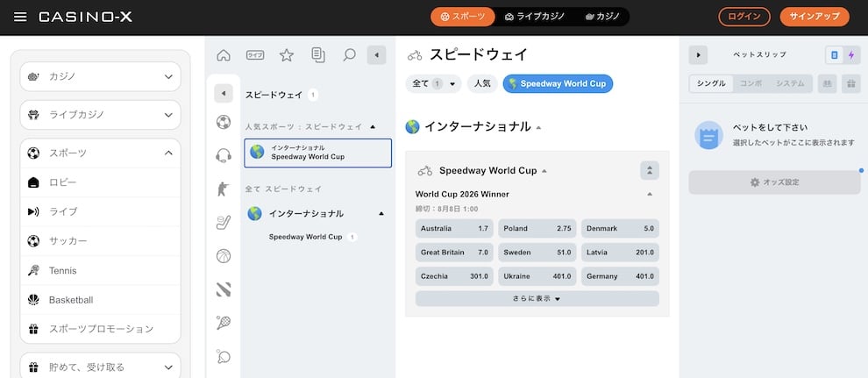This screenshot has height=378, width=868.
Task: Switch to the スポーツ top tab
Action: pyautogui.click(x=462, y=17)
